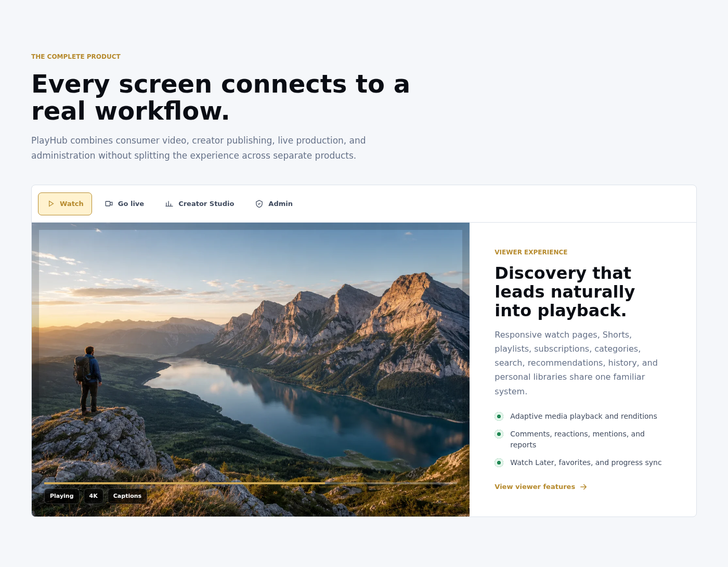Click the 4K badge on the video

click(x=94, y=496)
